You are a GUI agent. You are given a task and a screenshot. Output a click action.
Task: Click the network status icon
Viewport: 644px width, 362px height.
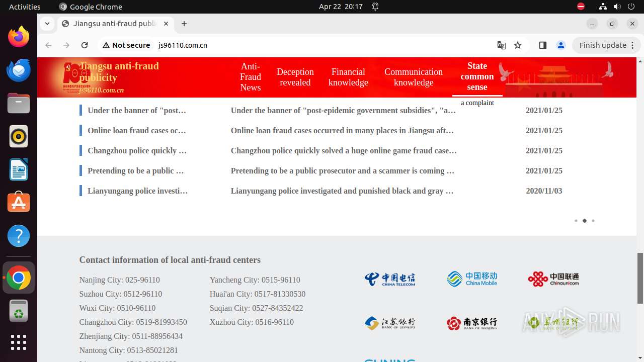[603, 7]
